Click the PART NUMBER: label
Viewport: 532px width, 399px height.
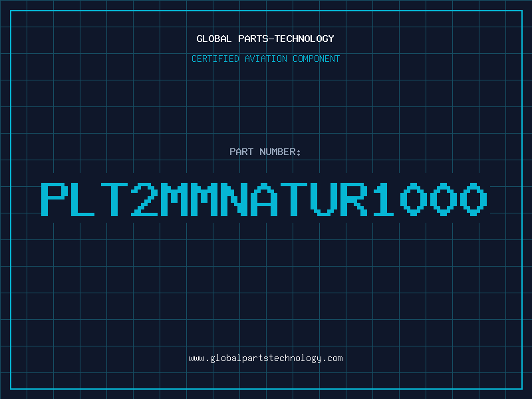click(x=265, y=152)
